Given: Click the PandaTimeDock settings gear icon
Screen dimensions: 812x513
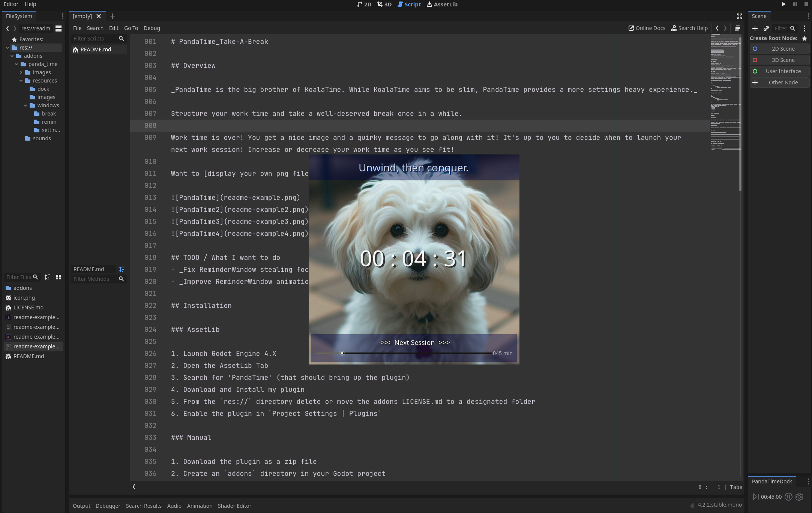Looking at the screenshot, I should point(799,497).
